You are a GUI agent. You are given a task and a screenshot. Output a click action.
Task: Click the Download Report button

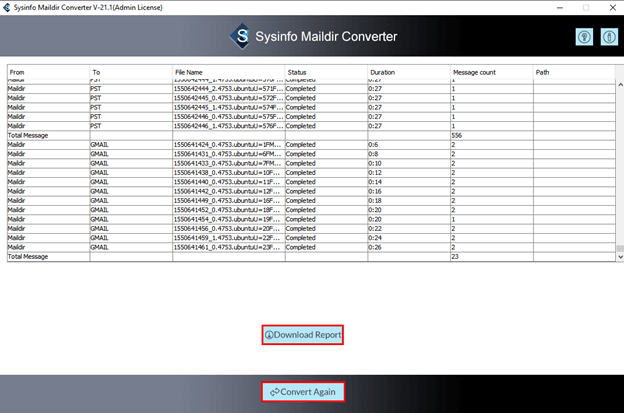click(303, 334)
